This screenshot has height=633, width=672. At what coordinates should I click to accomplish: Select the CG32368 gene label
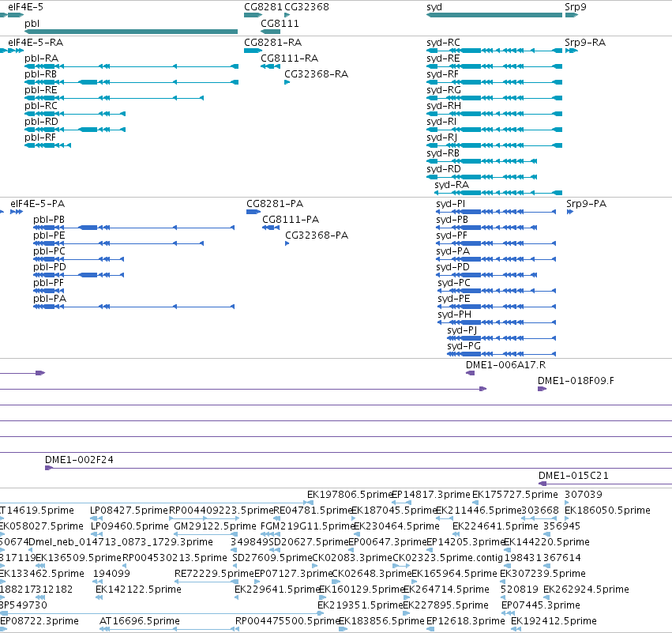coord(307,7)
